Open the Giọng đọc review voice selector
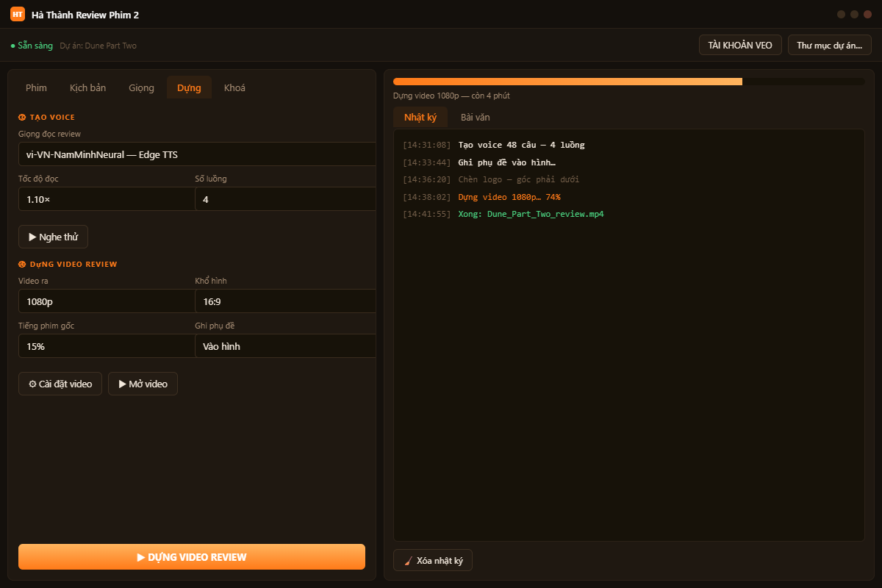Viewport: 882px width, 588px height. point(197,154)
